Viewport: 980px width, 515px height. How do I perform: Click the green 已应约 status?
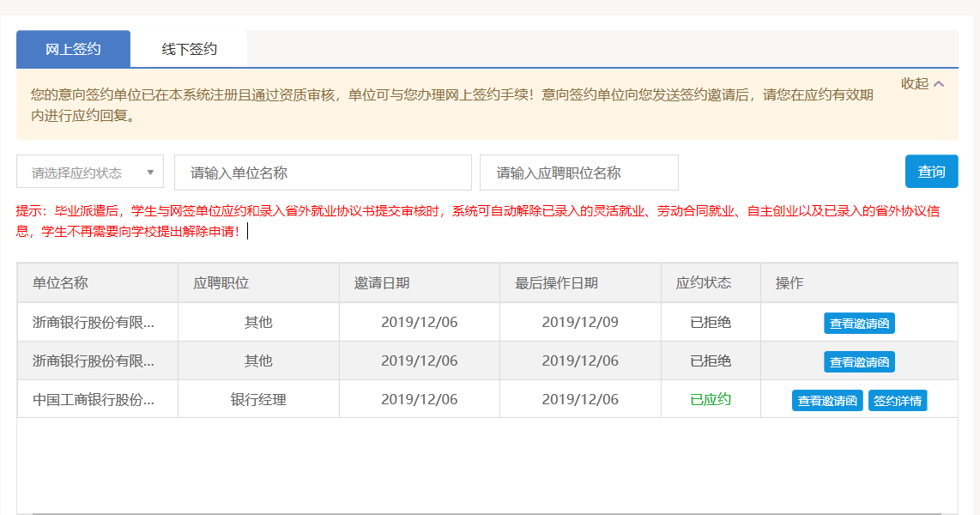coord(711,399)
